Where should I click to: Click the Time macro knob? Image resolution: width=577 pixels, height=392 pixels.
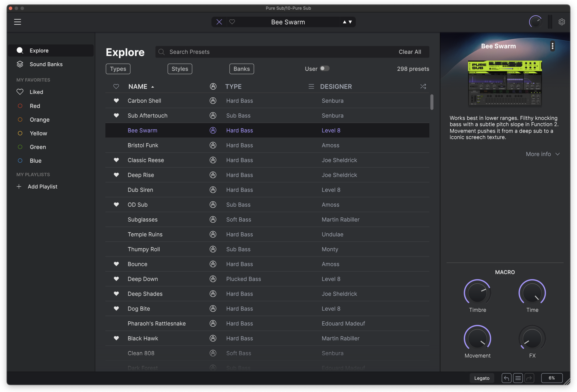(532, 293)
